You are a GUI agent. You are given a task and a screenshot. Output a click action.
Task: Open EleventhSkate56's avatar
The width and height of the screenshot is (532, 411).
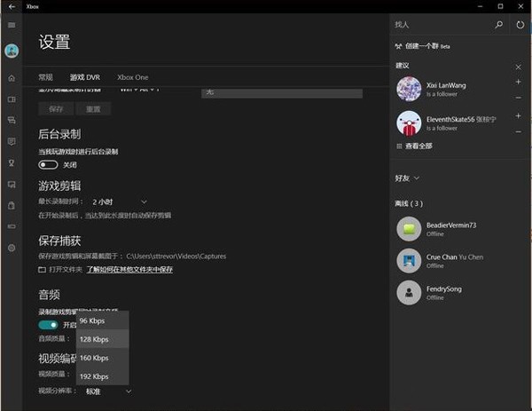pyautogui.click(x=409, y=123)
